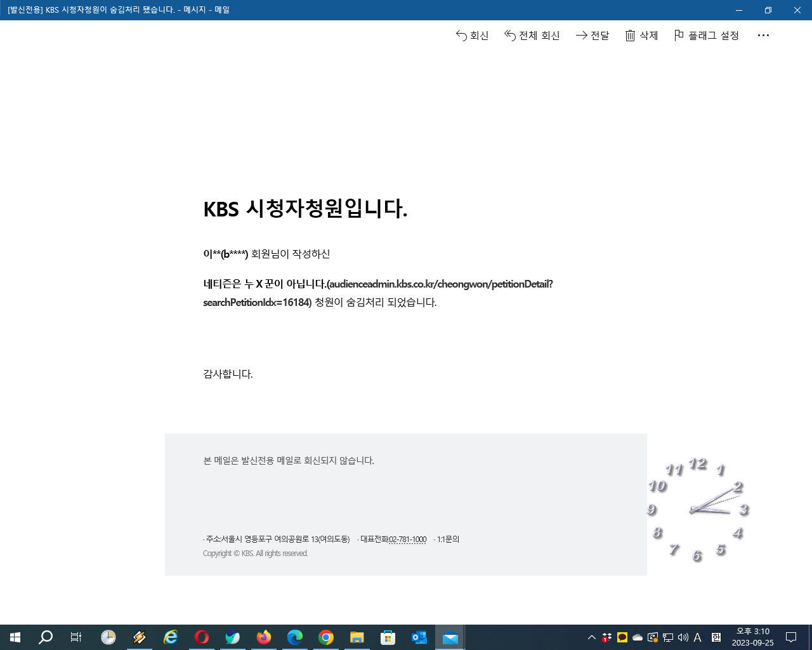Click the analog clock desktop widget
812x650 pixels.
(698, 510)
